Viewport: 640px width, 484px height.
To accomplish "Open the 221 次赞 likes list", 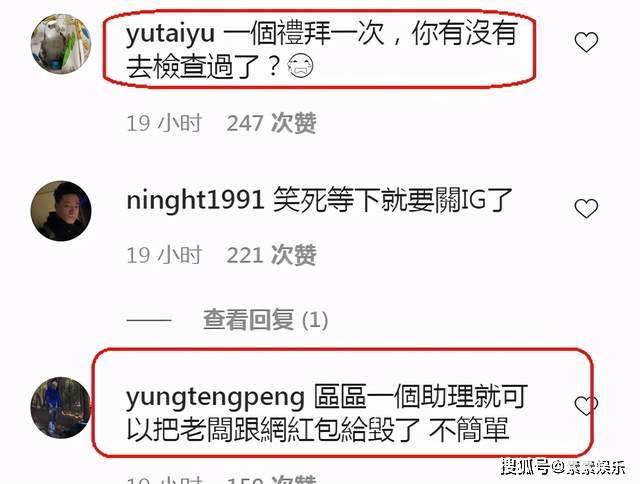I will 271,255.
